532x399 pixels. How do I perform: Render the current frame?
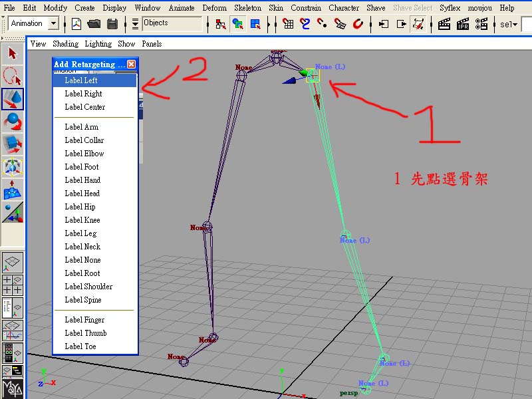[x=444, y=24]
